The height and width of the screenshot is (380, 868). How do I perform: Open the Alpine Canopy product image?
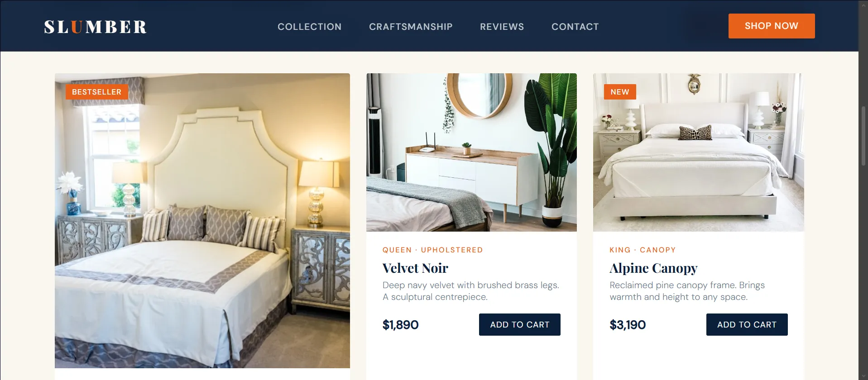699,152
